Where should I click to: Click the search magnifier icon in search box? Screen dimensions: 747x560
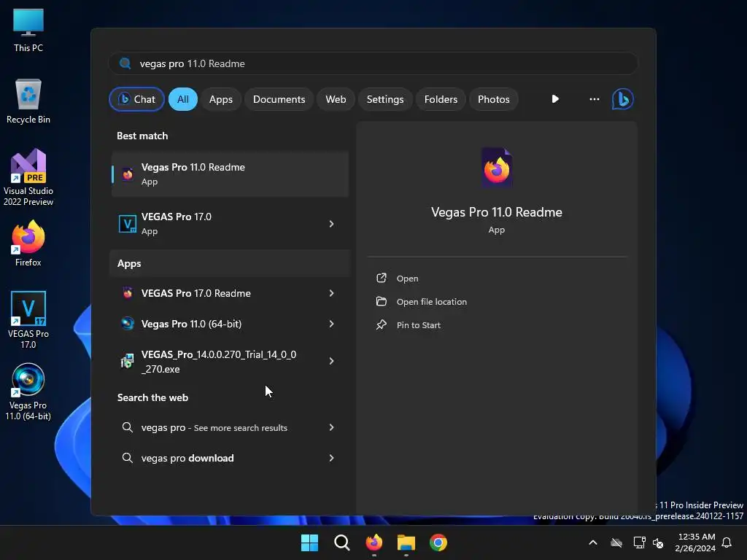(x=125, y=63)
